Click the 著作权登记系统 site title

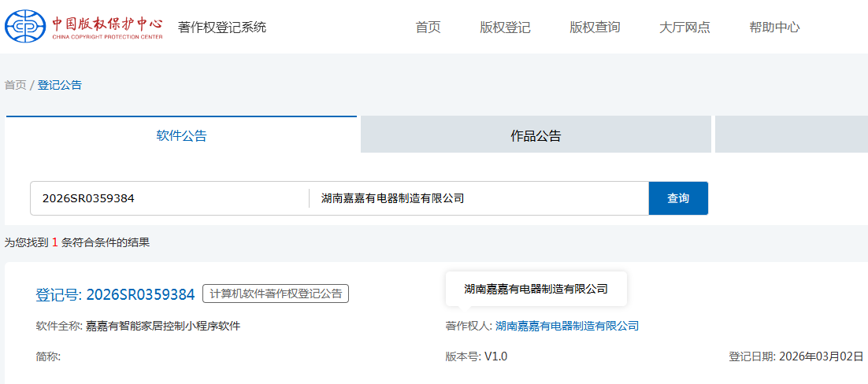click(x=222, y=28)
